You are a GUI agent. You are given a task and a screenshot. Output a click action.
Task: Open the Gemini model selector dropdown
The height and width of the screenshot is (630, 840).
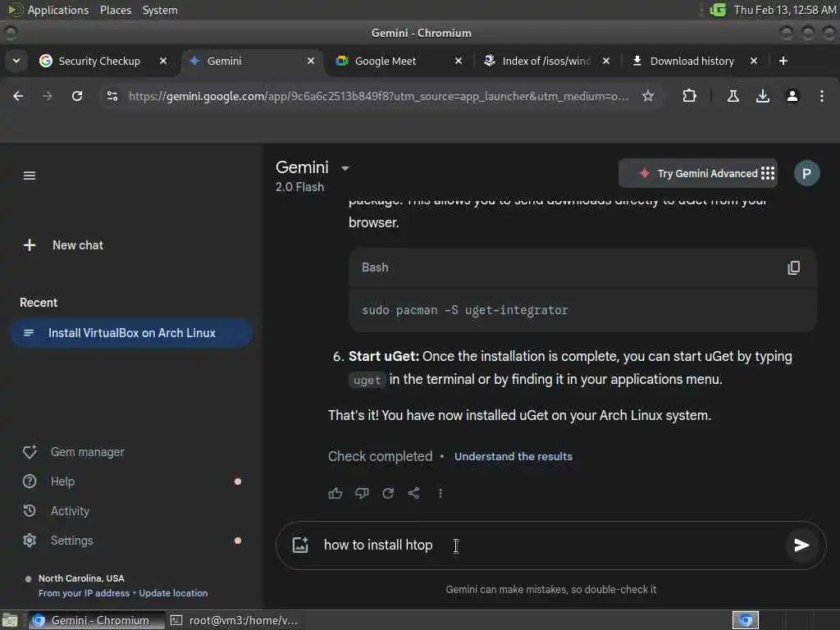tap(345, 168)
